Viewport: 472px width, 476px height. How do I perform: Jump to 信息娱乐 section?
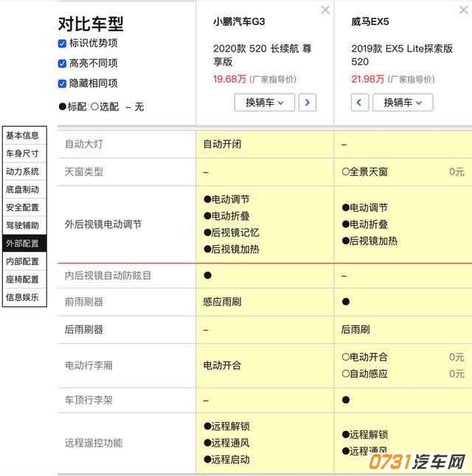pyautogui.click(x=24, y=297)
